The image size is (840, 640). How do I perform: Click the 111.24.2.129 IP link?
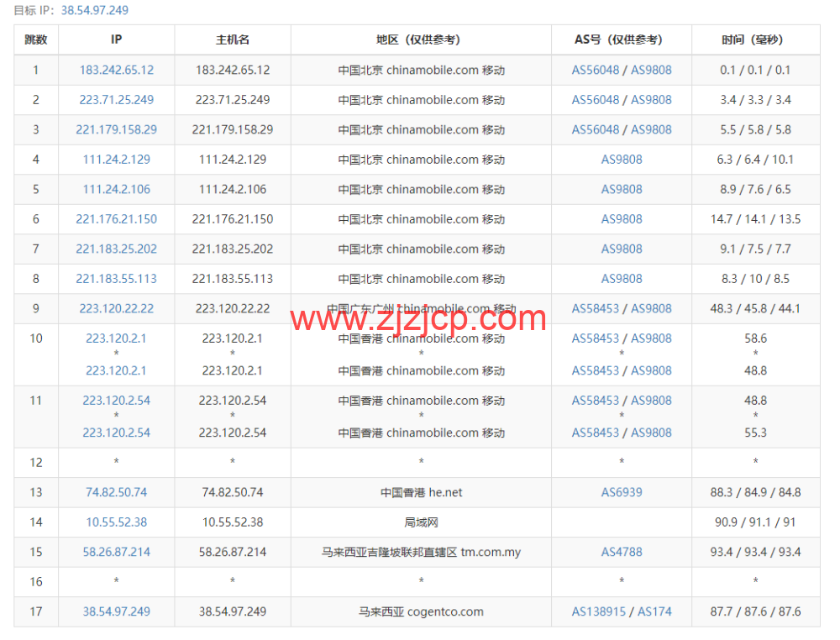116,159
